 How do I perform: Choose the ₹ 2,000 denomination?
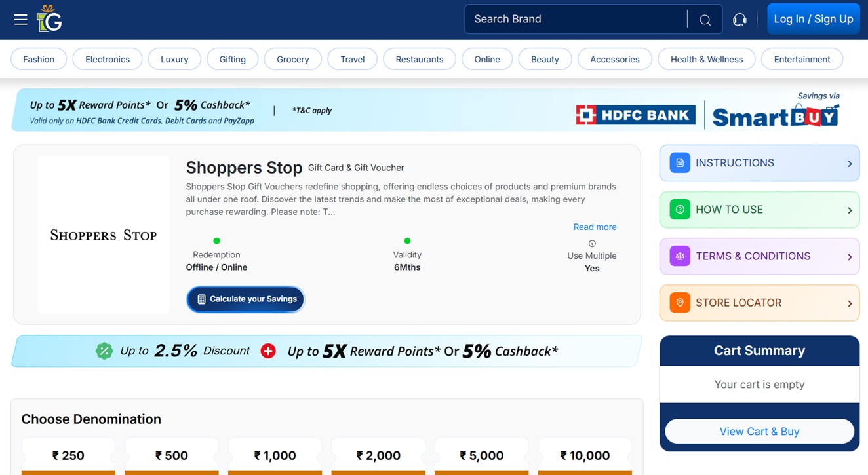[x=378, y=456]
